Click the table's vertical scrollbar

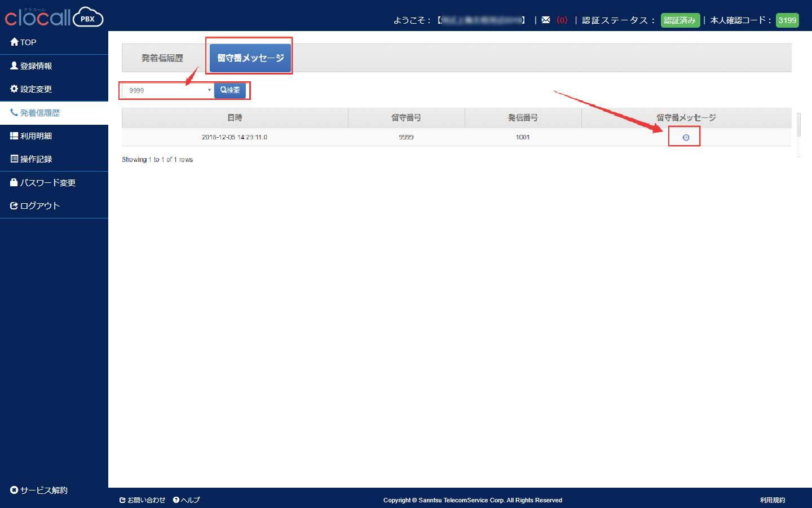[798, 124]
